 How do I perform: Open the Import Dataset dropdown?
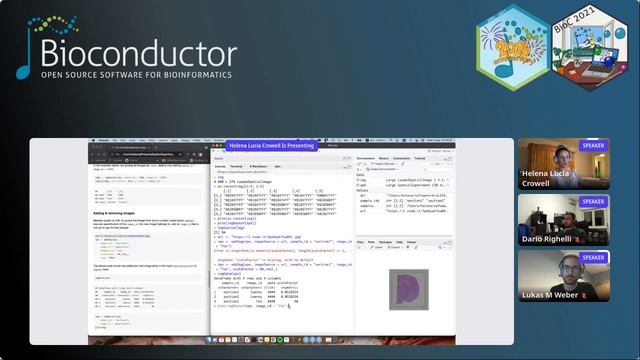[x=384, y=164]
